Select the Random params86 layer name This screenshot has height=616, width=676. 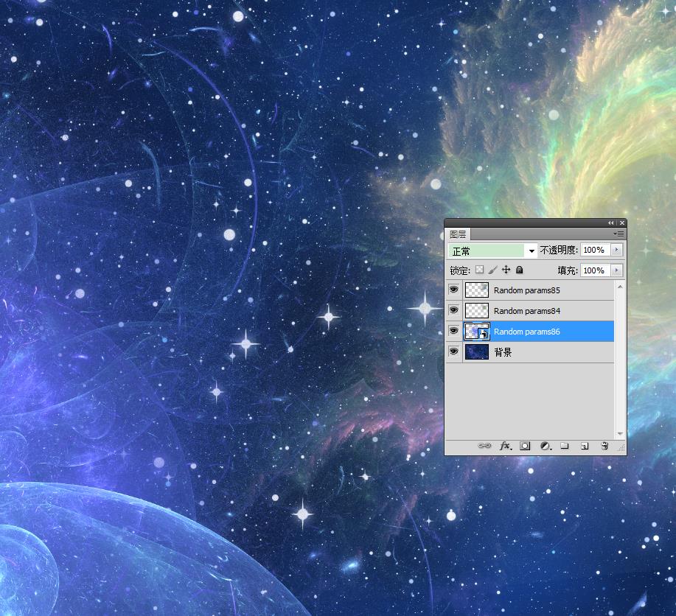click(x=527, y=332)
